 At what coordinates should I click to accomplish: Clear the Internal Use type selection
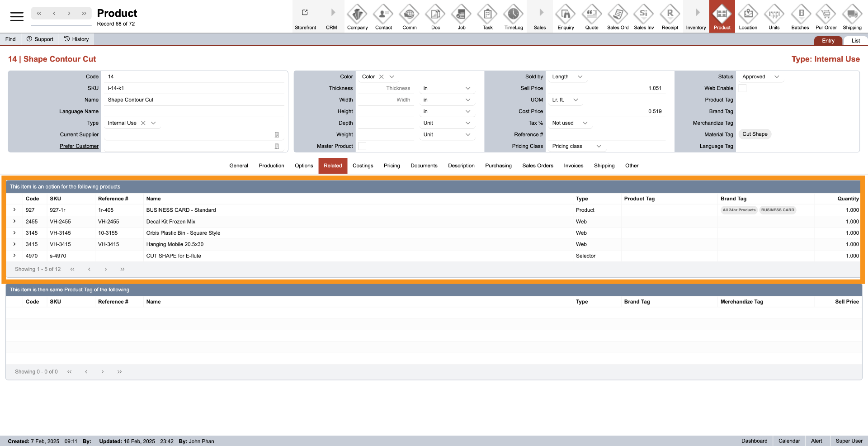click(143, 123)
